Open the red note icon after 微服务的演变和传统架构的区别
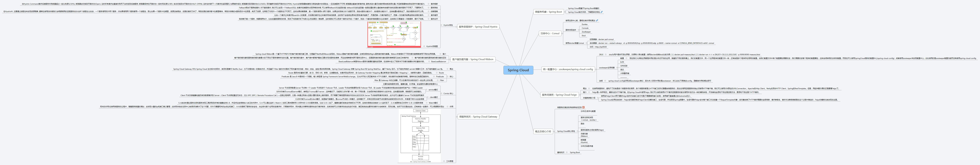Viewport: 980px width, 165px height. [x=584, y=107]
